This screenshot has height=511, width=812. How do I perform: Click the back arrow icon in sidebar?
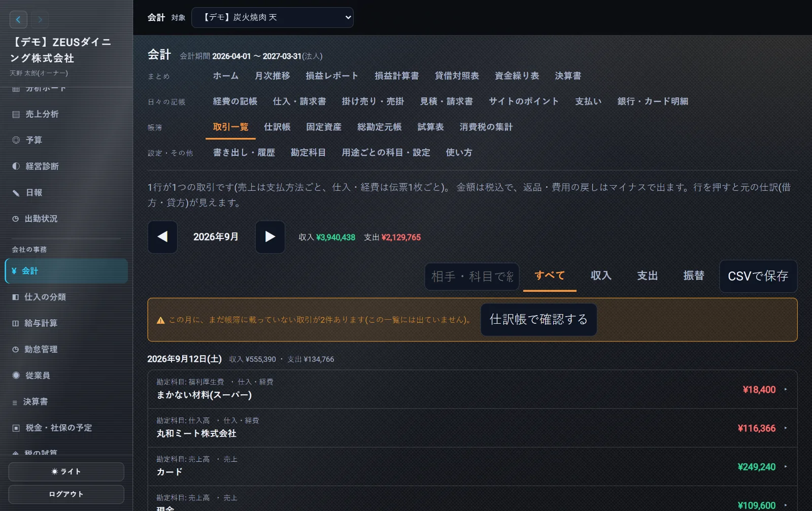(18, 20)
